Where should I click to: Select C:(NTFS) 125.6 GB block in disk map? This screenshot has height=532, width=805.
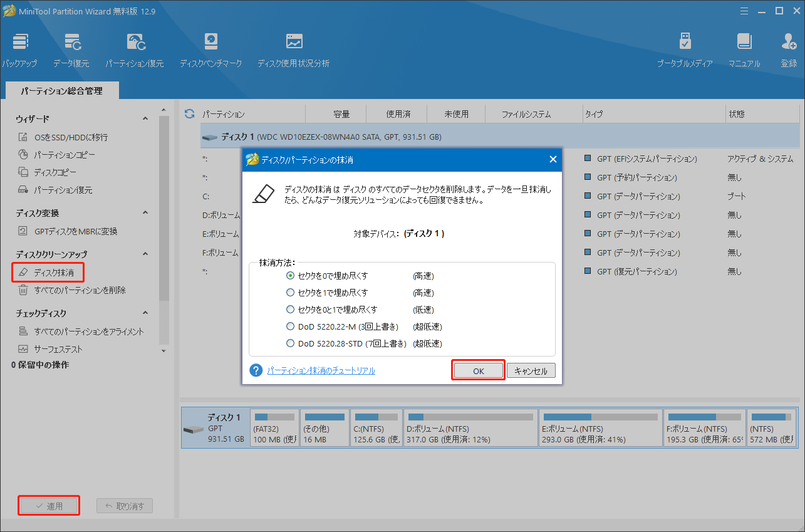pos(377,427)
